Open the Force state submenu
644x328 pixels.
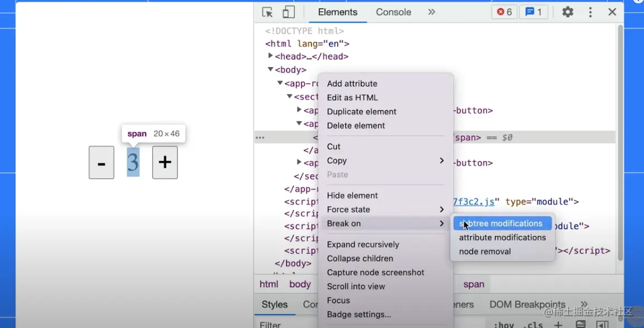tap(385, 210)
